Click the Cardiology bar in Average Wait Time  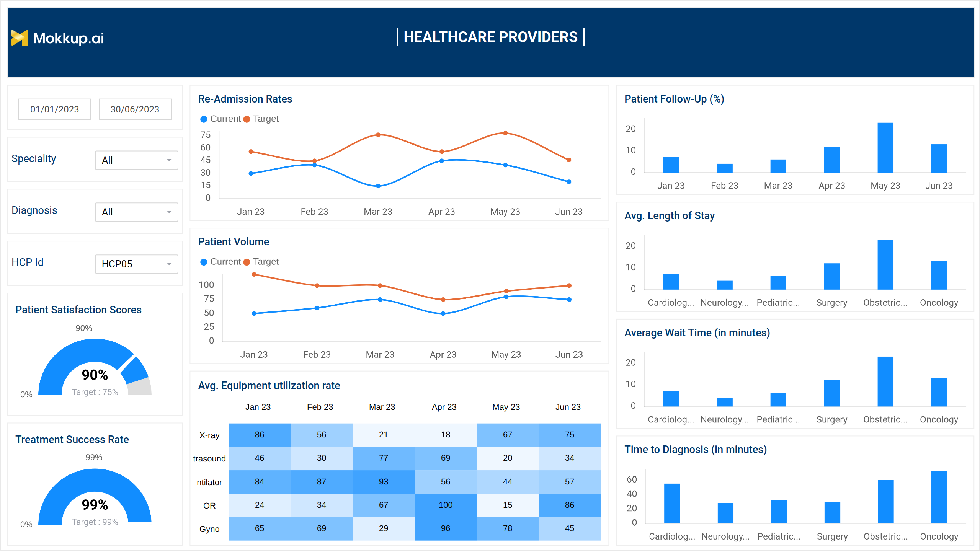tap(671, 399)
